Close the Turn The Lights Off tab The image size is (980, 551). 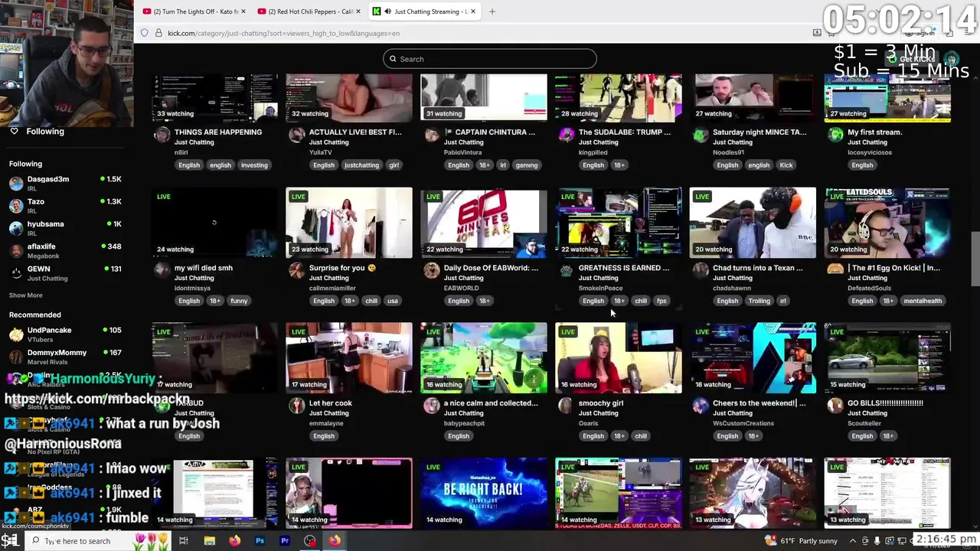(243, 11)
